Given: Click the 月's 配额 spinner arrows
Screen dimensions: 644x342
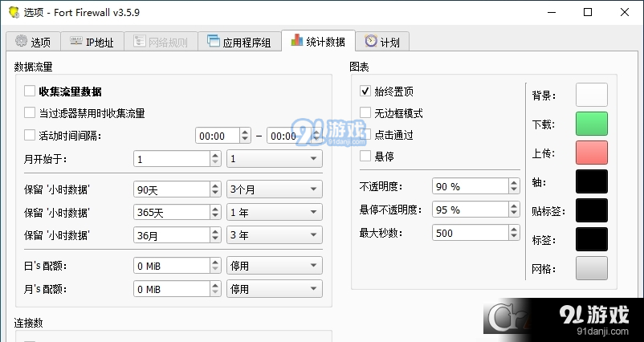Looking at the screenshot, I should pyautogui.click(x=216, y=289).
